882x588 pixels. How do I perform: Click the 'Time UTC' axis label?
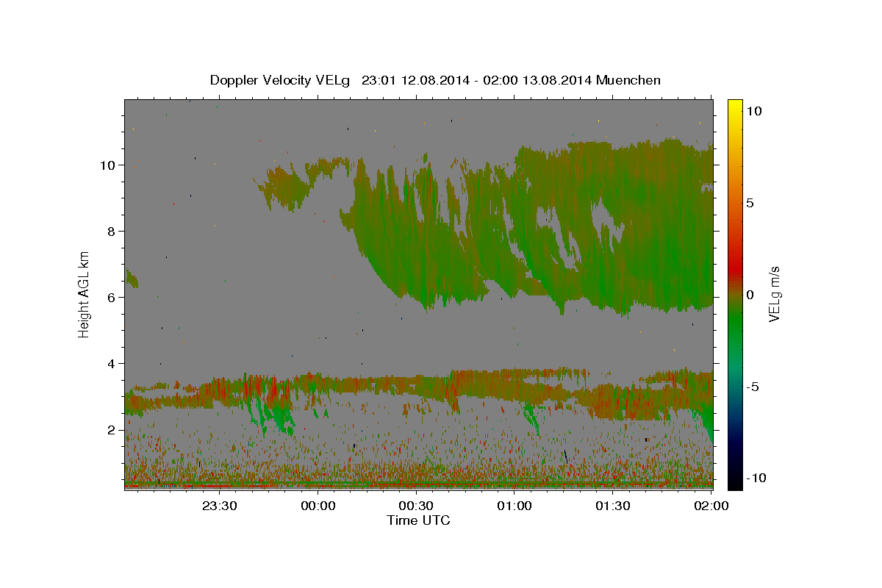tap(418, 520)
